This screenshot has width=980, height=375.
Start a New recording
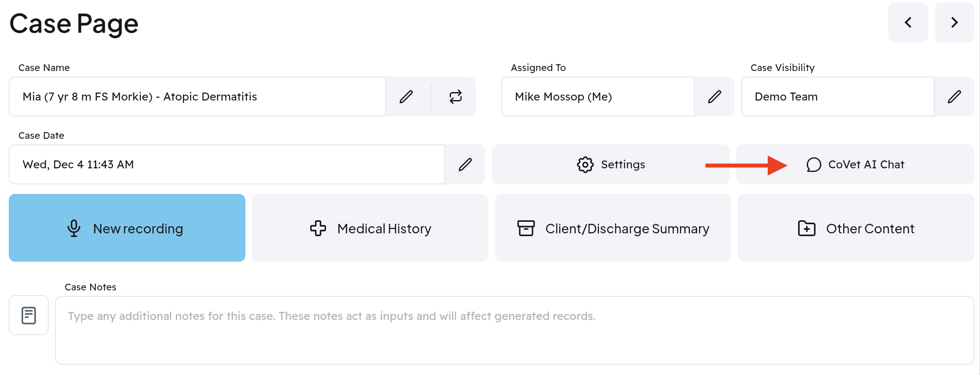click(x=127, y=228)
